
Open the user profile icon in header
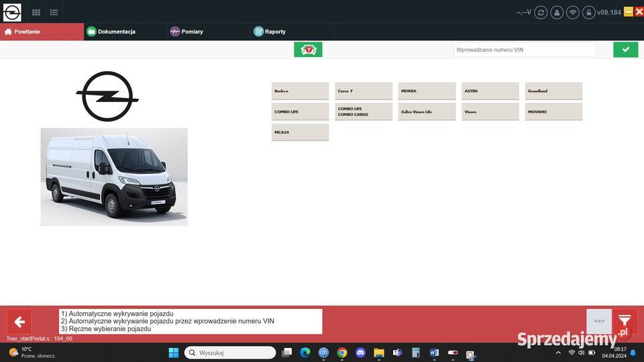[x=557, y=12]
